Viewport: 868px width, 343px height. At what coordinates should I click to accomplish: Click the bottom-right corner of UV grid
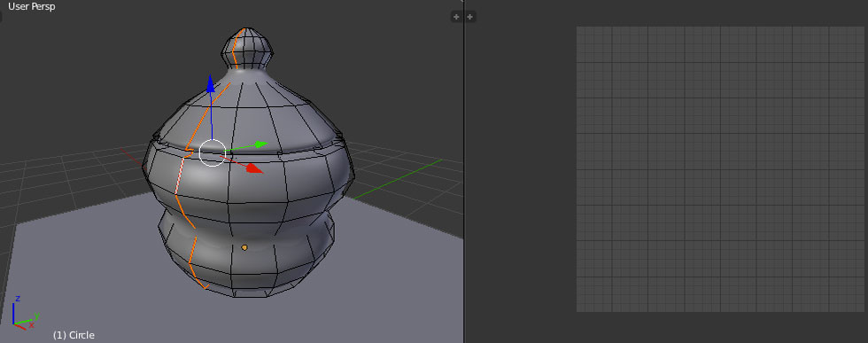[x=864, y=311]
